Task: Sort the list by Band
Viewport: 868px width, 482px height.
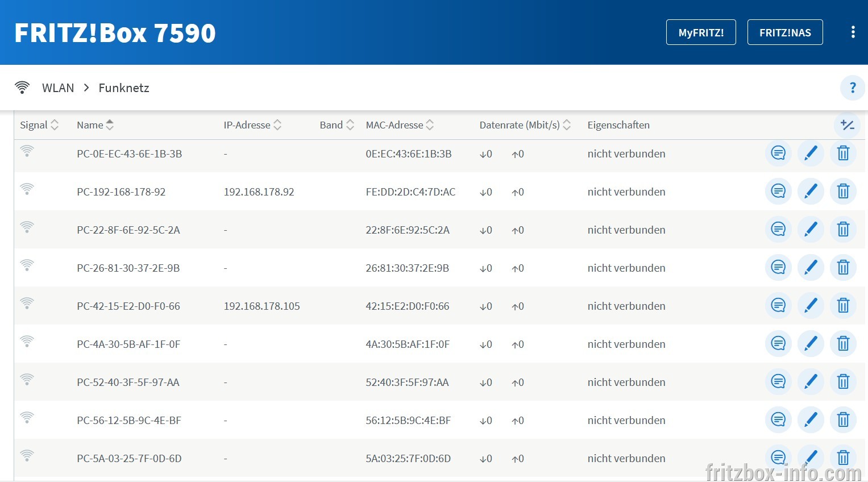Action: pos(337,125)
